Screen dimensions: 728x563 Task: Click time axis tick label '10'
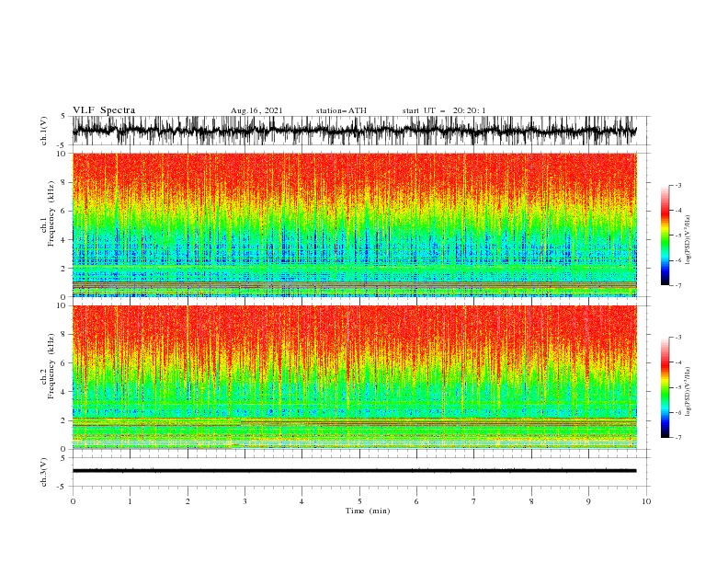pyautogui.click(x=646, y=501)
